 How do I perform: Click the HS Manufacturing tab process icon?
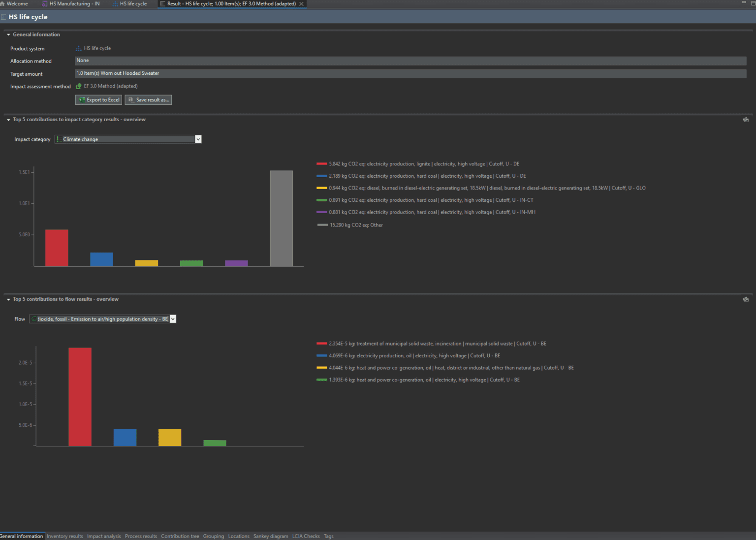coord(45,3)
